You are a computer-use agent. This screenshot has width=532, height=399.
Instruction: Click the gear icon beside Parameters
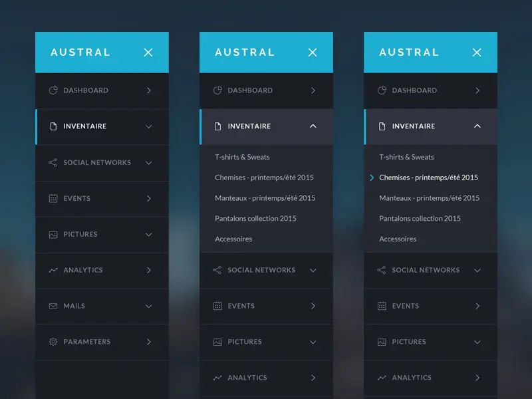53,342
